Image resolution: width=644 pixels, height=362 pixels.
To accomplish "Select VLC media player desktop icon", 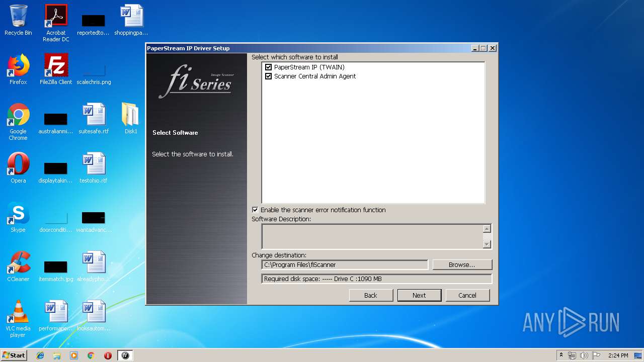I will (18, 319).
